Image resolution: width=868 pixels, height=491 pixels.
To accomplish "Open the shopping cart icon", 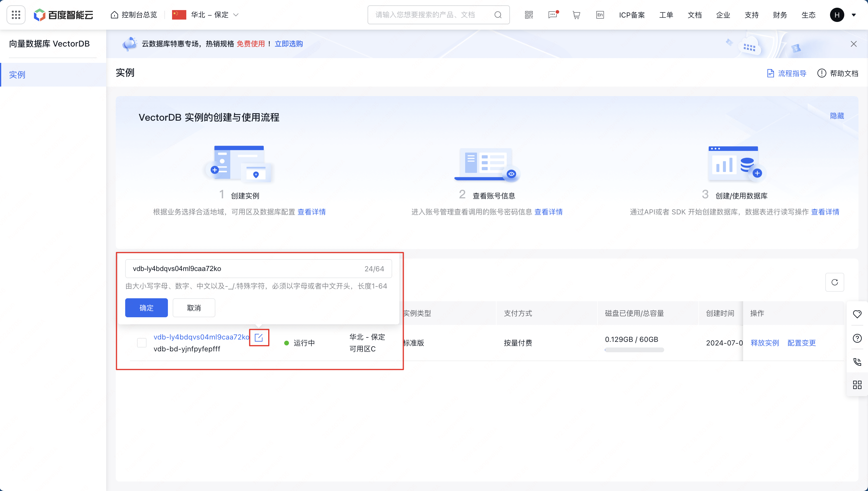I will (x=576, y=15).
